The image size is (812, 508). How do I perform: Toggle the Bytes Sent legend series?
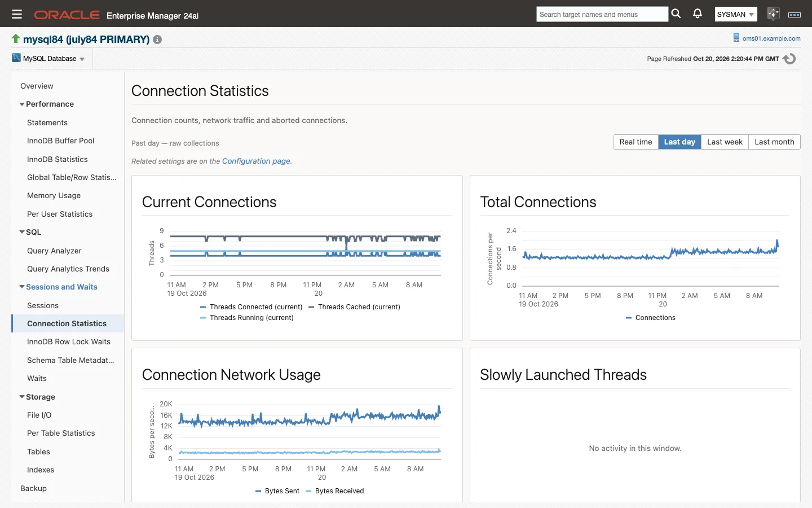point(277,491)
